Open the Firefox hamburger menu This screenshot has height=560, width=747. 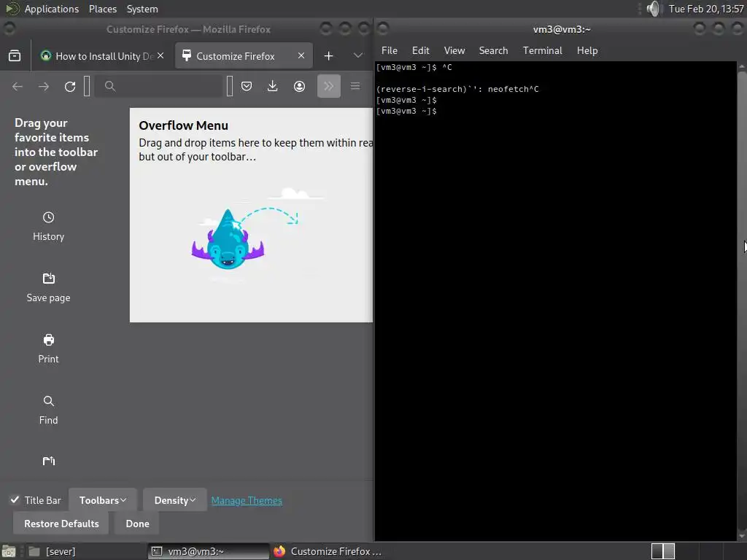(355, 86)
